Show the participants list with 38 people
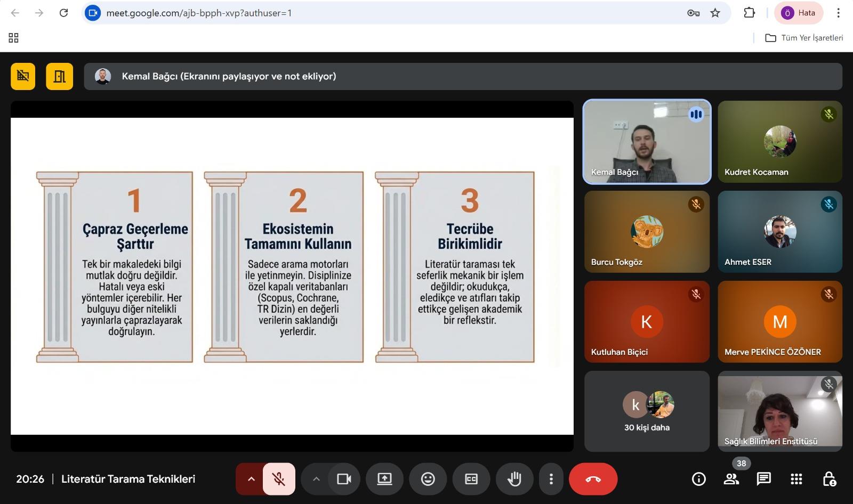This screenshot has width=853, height=504. pyautogui.click(x=731, y=479)
